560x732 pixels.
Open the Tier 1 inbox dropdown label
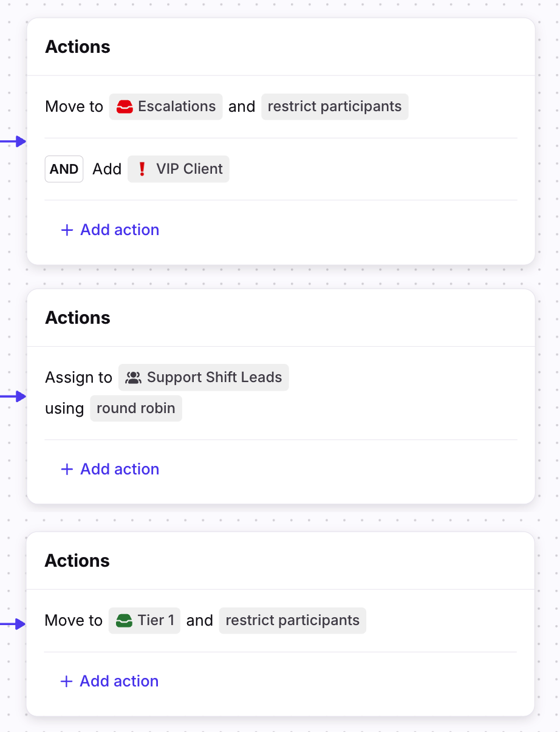coord(155,621)
